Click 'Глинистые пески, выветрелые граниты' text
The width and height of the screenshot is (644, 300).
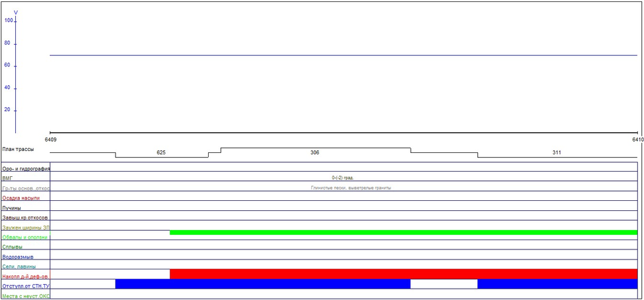coord(351,188)
